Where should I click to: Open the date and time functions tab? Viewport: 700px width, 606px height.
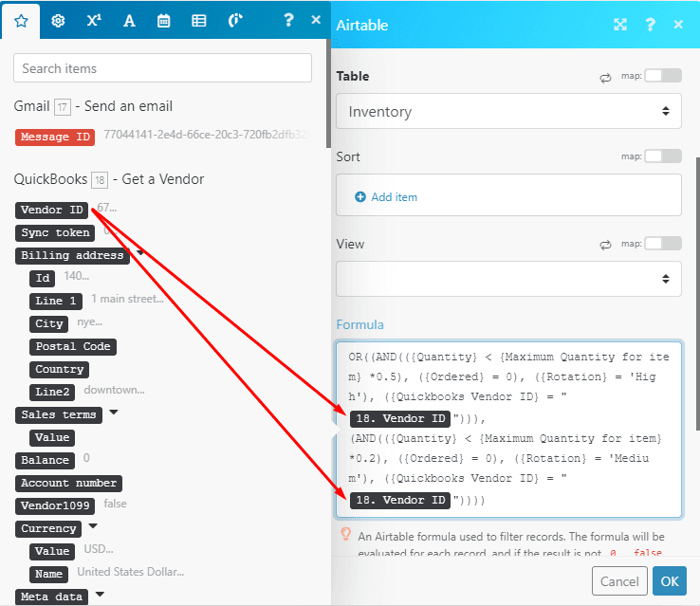pyautogui.click(x=164, y=21)
